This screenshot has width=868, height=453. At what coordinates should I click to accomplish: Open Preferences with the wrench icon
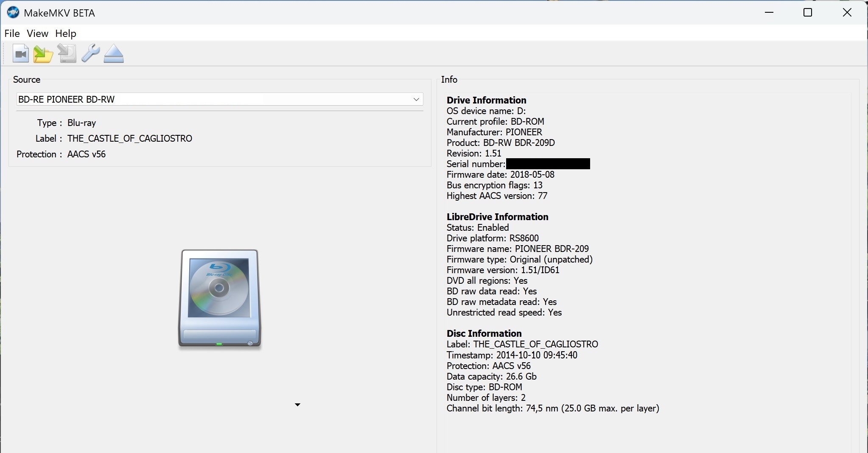point(90,54)
